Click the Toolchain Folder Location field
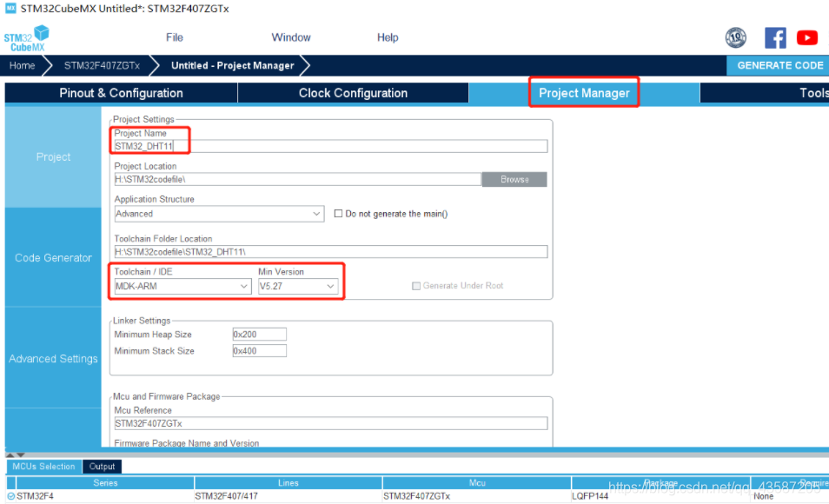Screen dimensions: 829x504 tap(331, 252)
